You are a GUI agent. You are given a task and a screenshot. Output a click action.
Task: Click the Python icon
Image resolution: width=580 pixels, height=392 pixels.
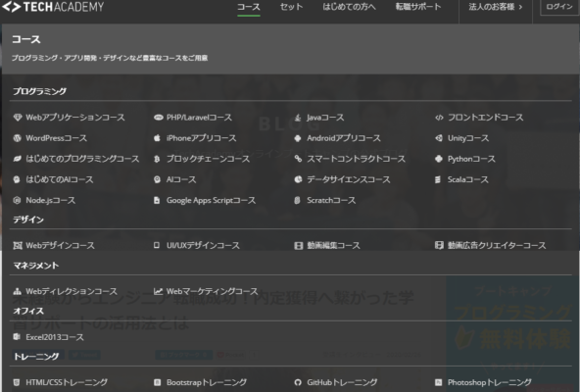point(439,159)
